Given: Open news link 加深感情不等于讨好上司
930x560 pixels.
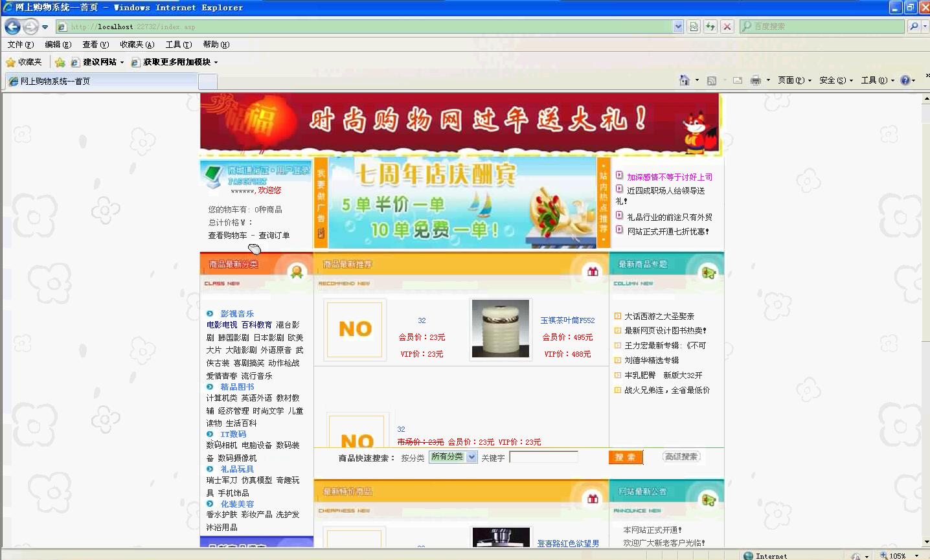Looking at the screenshot, I should [670, 177].
